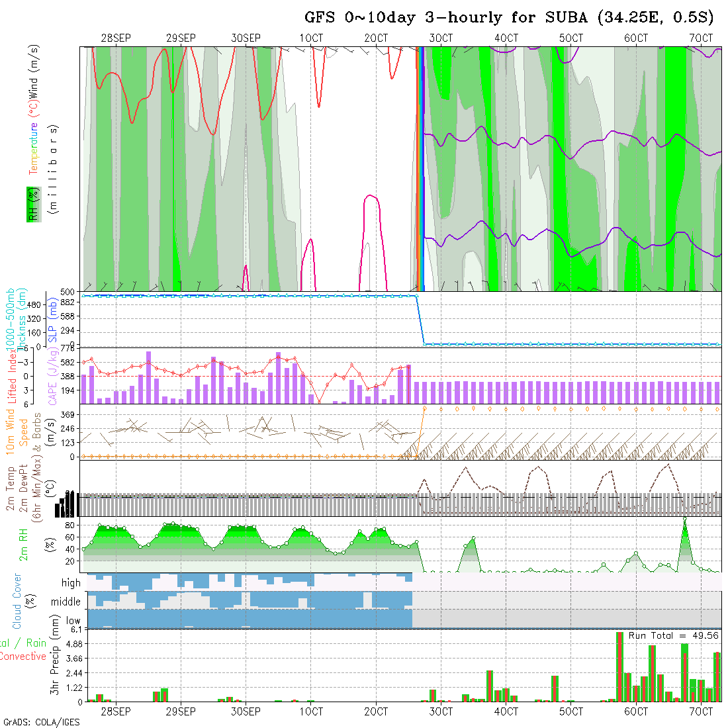Screen dimensions: 728x728
Task: Select the 28SEP label on top axis
Action: (x=116, y=38)
